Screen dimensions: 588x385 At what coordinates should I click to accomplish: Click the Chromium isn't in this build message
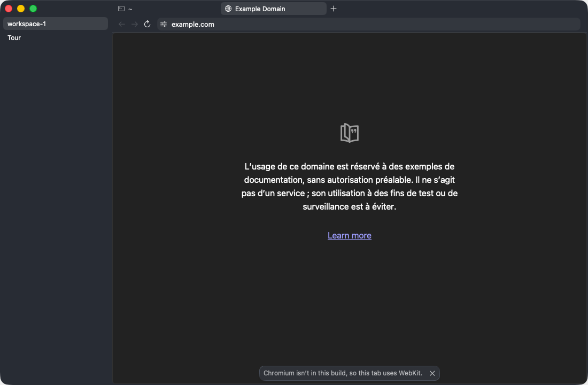pos(343,373)
